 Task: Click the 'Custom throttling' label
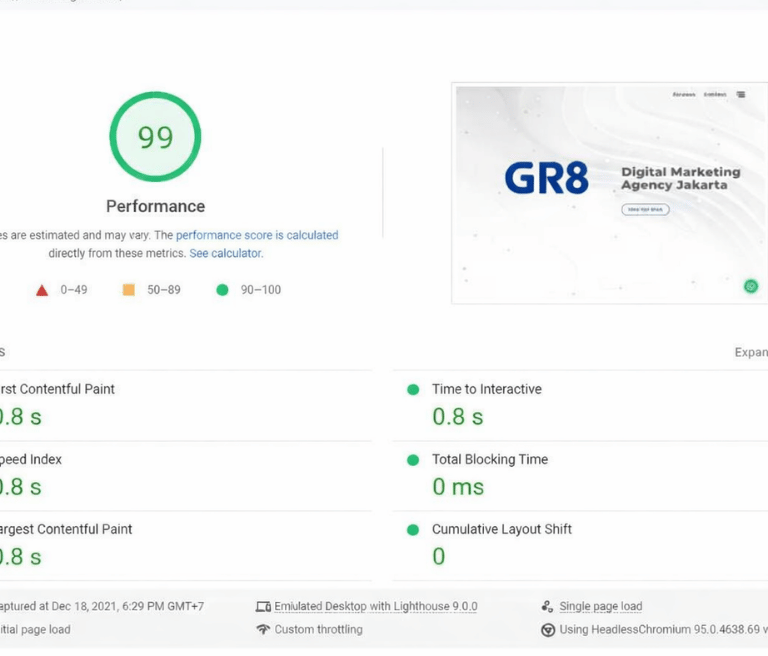click(318, 630)
